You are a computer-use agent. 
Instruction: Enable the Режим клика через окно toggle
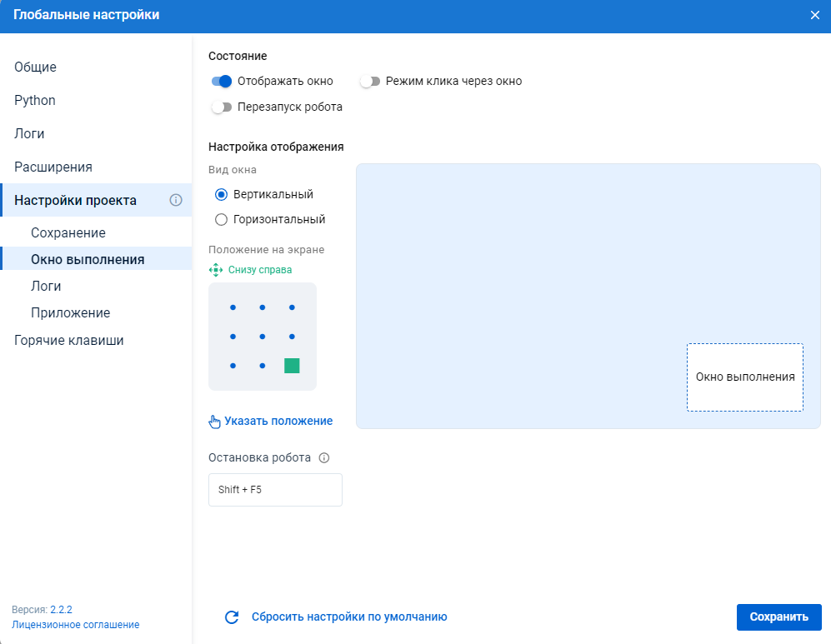point(370,82)
